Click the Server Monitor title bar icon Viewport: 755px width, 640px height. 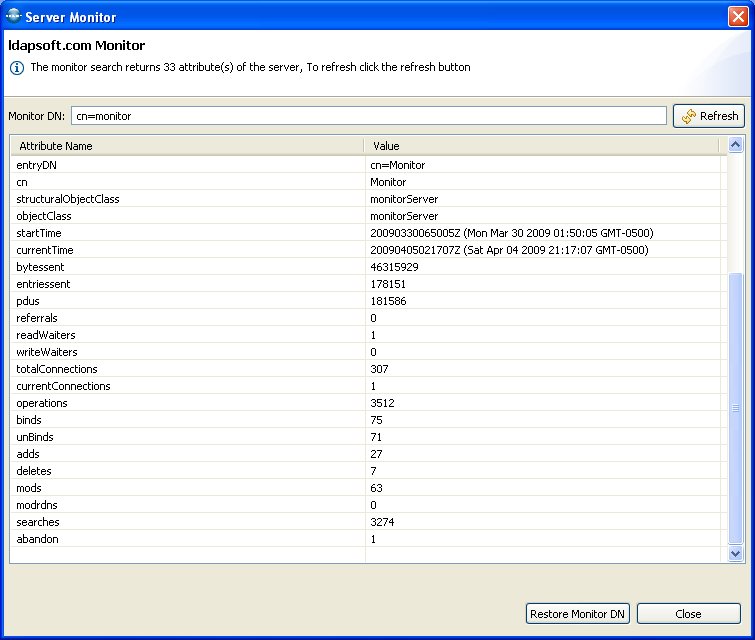[x=13, y=16]
